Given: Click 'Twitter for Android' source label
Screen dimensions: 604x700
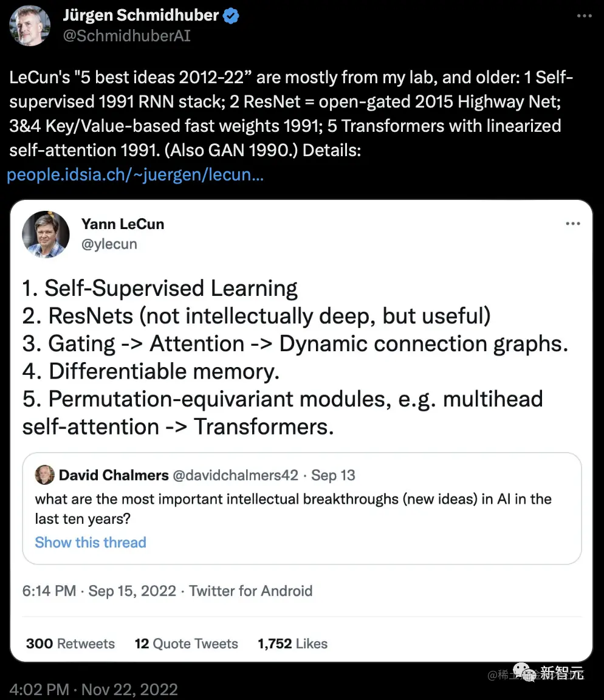Looking at the screenshot, I should coord(250,591).
